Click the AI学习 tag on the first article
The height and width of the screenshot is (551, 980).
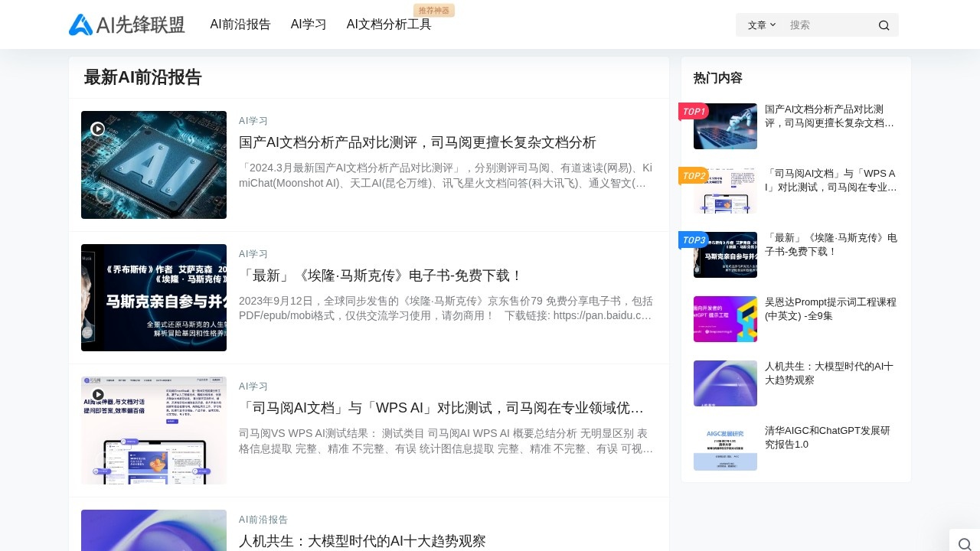pos(253,120)
